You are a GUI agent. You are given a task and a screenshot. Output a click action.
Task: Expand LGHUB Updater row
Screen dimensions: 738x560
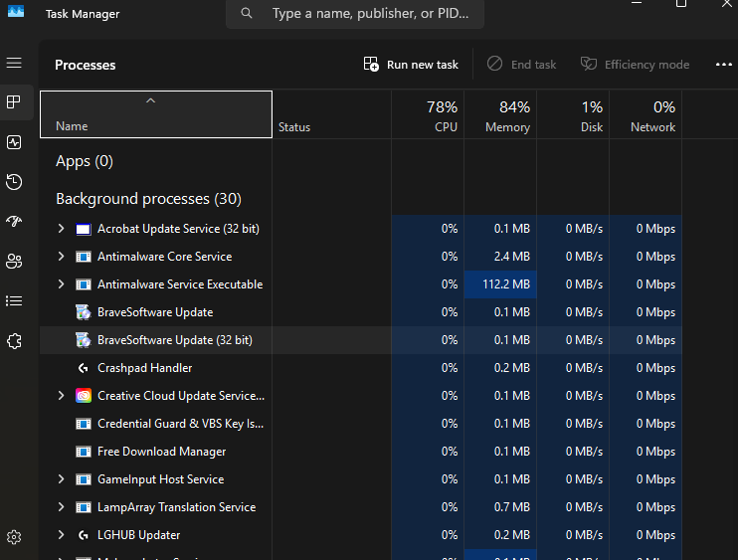point(62,534)
